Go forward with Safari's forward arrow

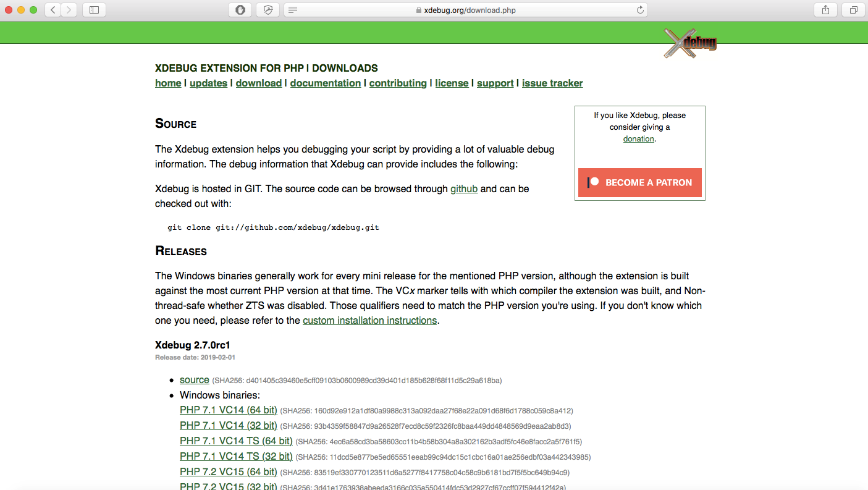(69, 10)
